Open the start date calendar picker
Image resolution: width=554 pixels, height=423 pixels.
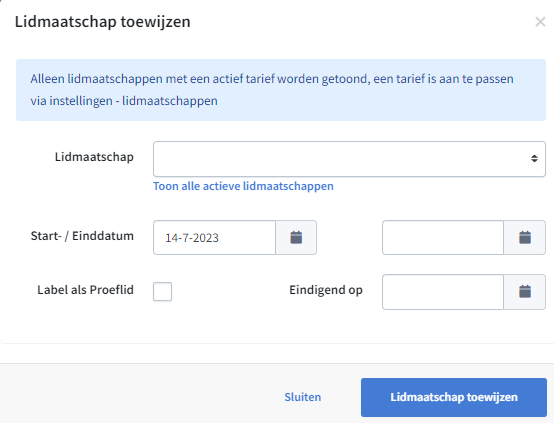296,237
